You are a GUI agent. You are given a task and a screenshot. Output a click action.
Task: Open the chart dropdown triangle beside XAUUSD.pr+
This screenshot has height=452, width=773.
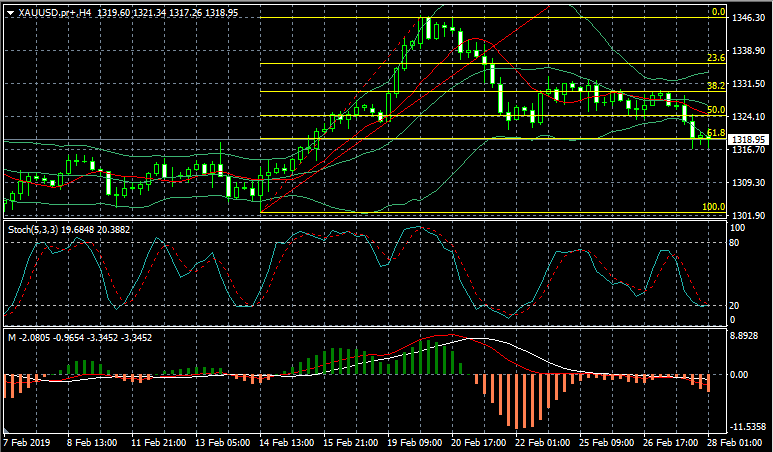[11, 13]
